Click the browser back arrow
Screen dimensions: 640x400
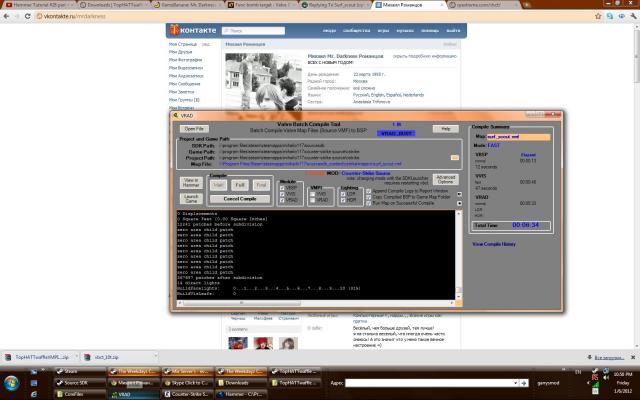point(7,17)
